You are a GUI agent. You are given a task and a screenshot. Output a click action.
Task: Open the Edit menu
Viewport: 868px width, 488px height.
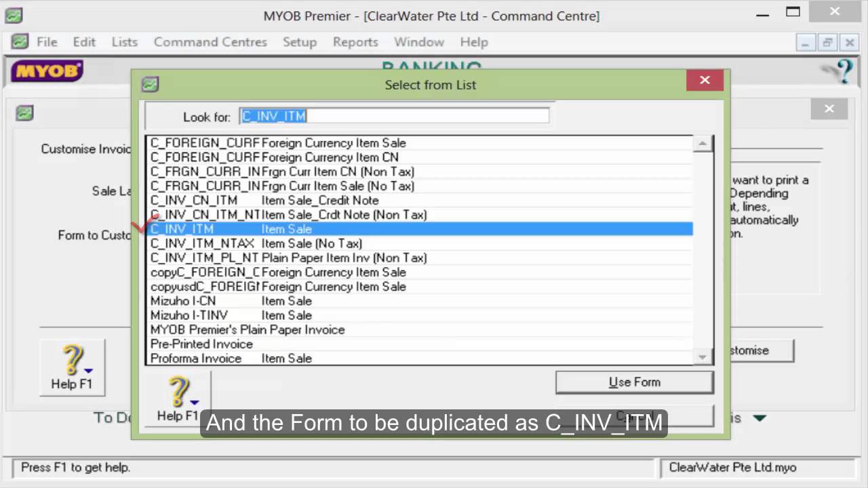(x=84, y=42)
